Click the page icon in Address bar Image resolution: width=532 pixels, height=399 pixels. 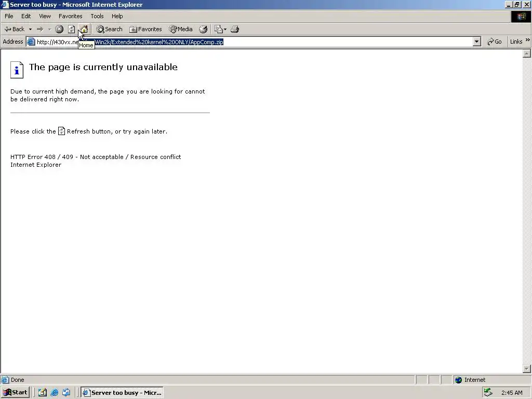pos(31,42)
